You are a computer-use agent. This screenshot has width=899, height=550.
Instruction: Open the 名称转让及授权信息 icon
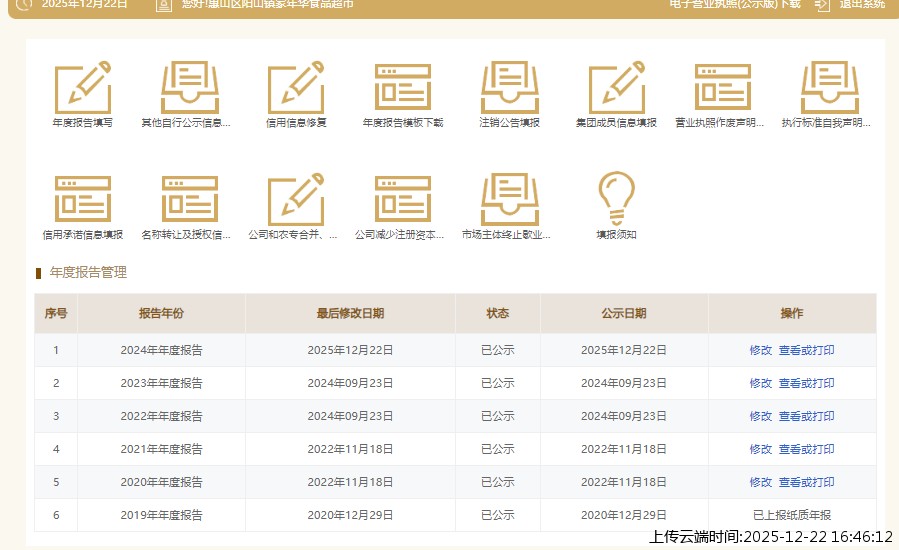(189, 200)
